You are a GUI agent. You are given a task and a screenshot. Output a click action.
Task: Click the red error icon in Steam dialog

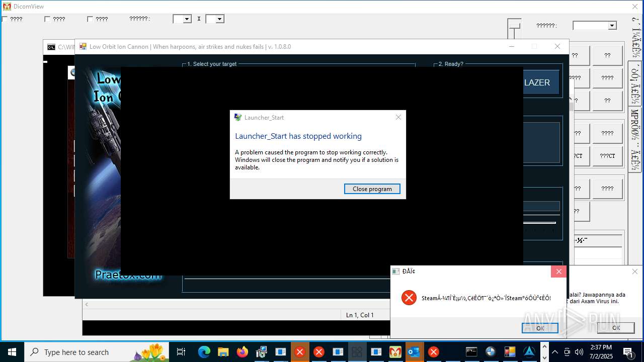point(409,298)
